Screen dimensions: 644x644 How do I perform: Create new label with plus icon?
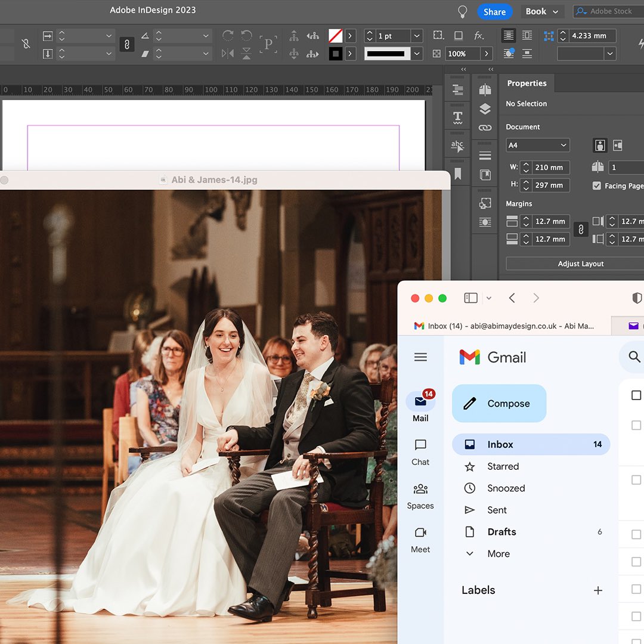click(598, 590)
